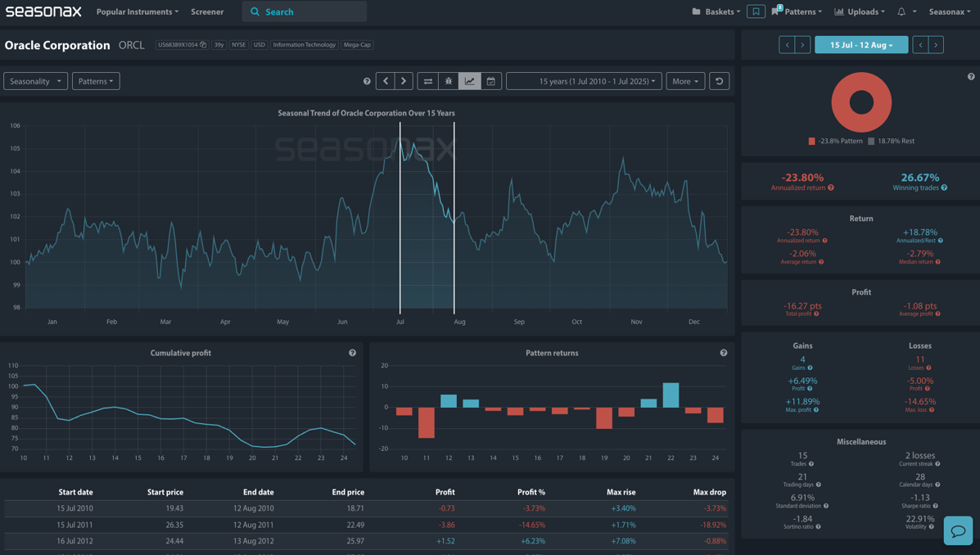Click the right white pattern marker line on the seasonal chart

(454, 218)
